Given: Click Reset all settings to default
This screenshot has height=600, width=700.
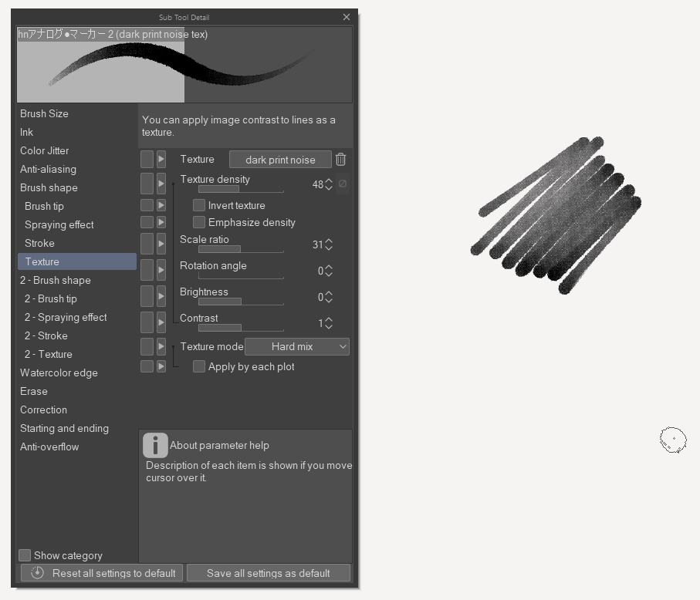Looking at the screenshot, I should click(102, 573).
